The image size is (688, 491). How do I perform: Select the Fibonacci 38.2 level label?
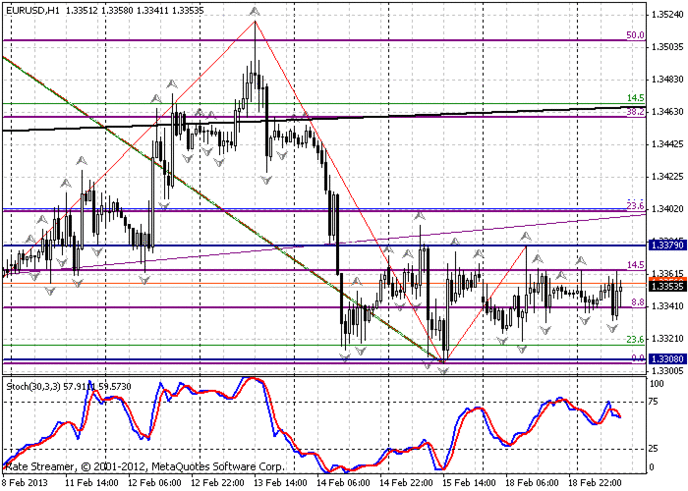click(x=633, y=113)
